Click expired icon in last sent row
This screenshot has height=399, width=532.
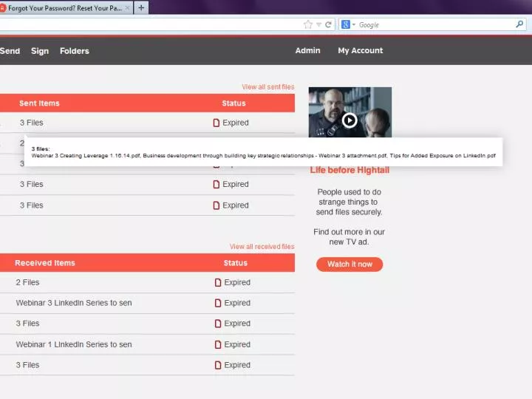click(216, 205)
